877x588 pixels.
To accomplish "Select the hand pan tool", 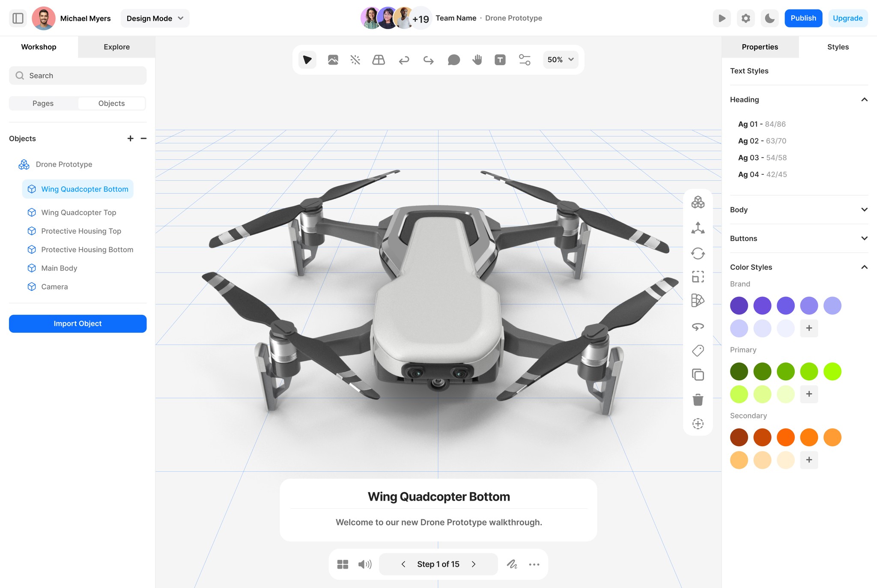I will tap(477, 60).
